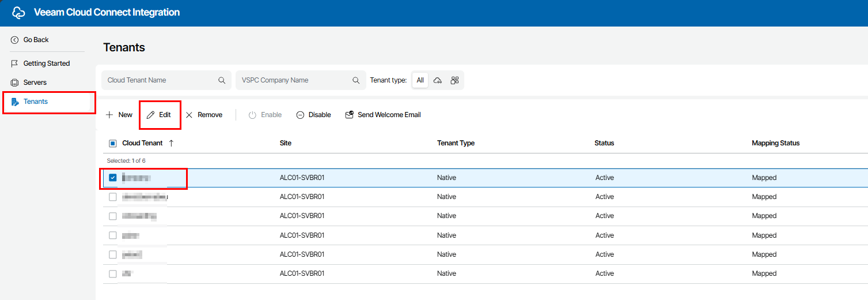Click the minus-circle icon beside Disable
The height and width of the screenshot is (300, 868).
click(x=300, y=115)
